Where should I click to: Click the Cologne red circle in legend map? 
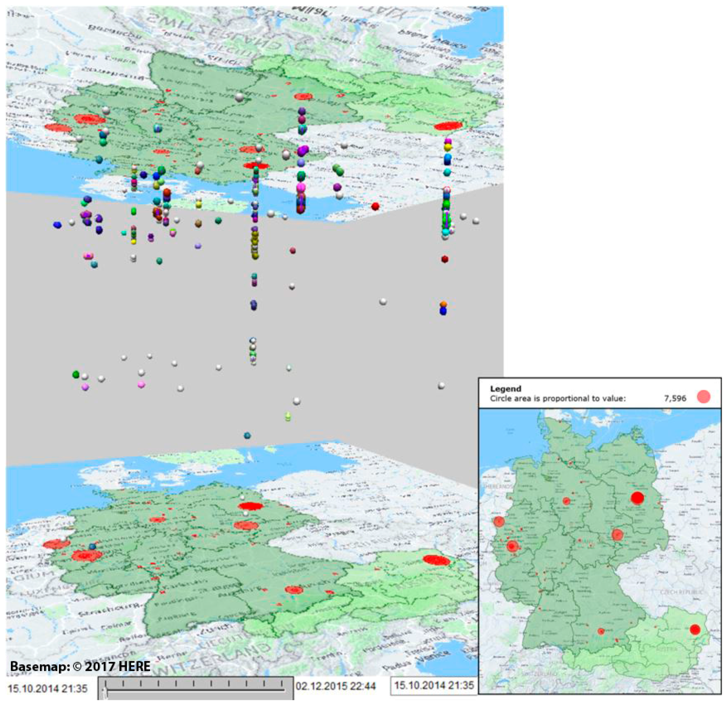pos(512,546)
